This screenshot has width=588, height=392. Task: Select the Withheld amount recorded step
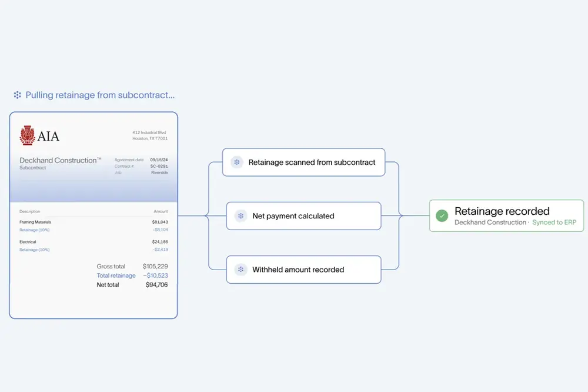tap(304, 270)
